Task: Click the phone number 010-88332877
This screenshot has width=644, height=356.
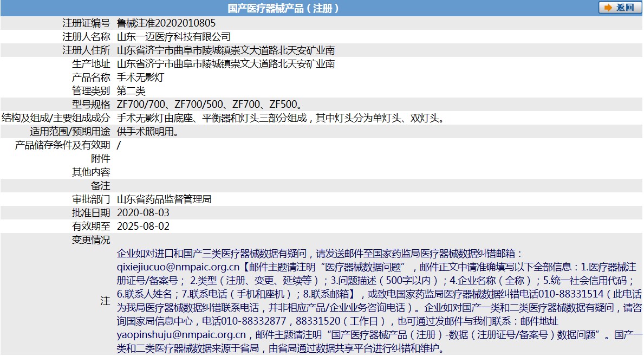Action: click(x=253, y=321)
